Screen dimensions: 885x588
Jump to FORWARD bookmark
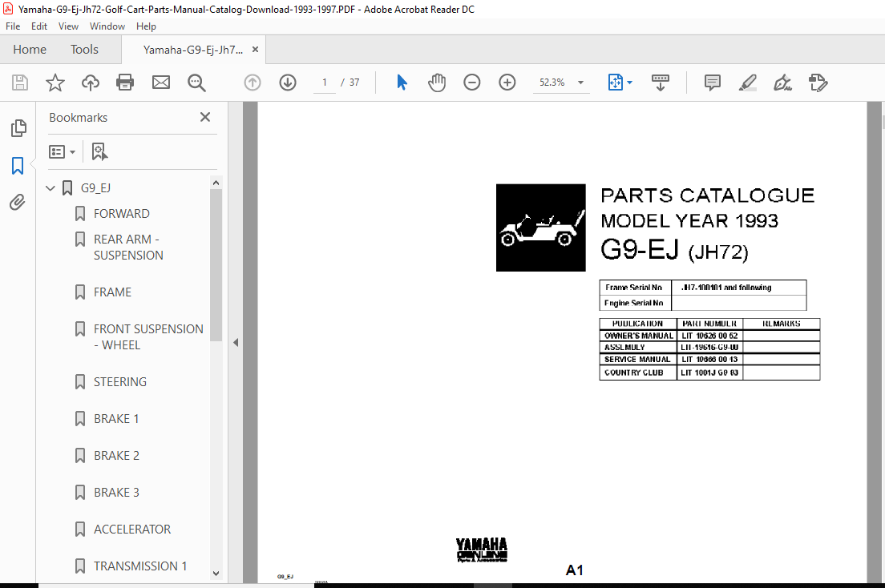click(x=121, y=214)
